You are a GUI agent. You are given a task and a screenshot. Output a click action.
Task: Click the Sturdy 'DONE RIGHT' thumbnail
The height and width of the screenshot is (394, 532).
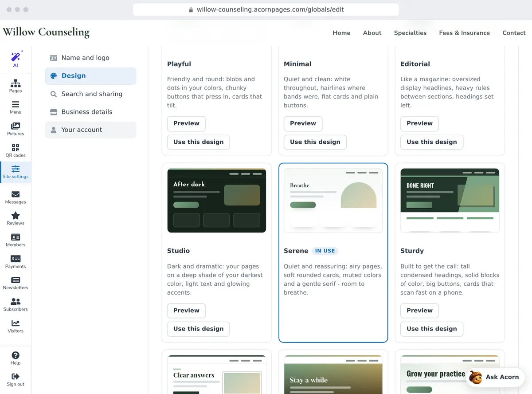(x=450, y=201)
